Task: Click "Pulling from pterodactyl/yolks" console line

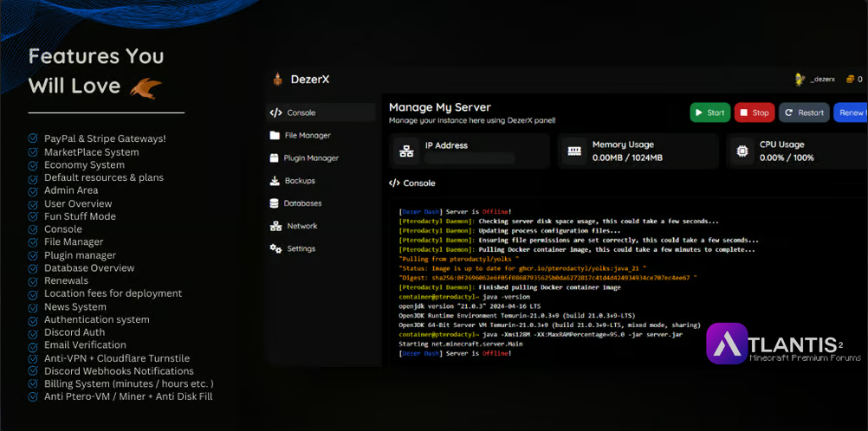Action: click(x=458, y=259)
